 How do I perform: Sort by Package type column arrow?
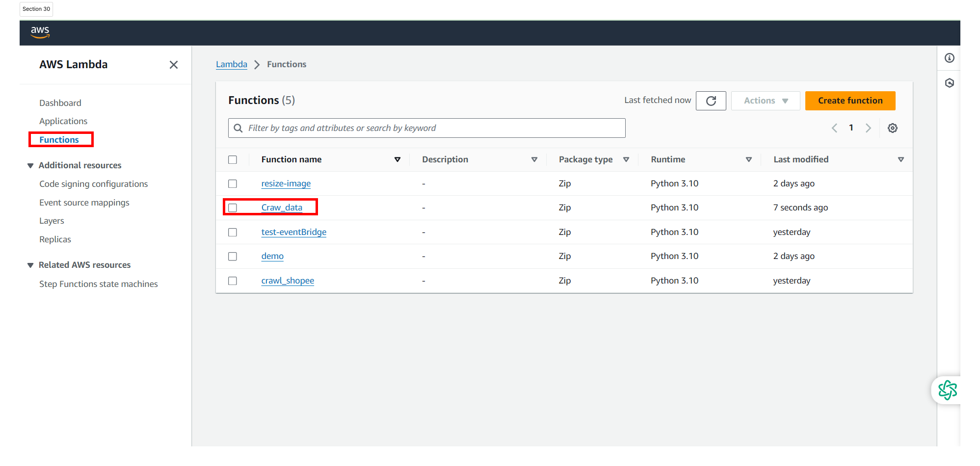coord(626,159)
